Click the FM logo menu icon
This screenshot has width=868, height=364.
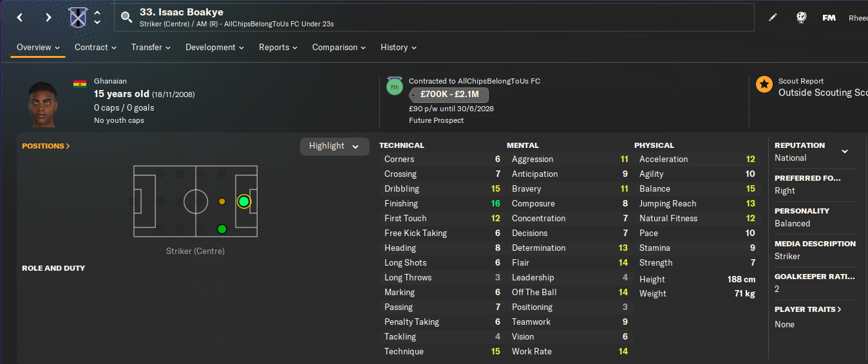[829, 17]
